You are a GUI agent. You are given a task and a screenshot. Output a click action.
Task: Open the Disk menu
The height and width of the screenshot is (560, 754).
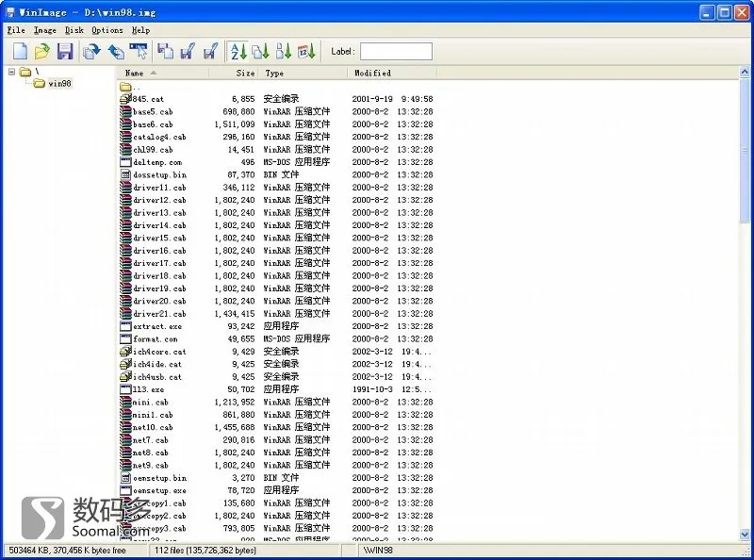74,30
